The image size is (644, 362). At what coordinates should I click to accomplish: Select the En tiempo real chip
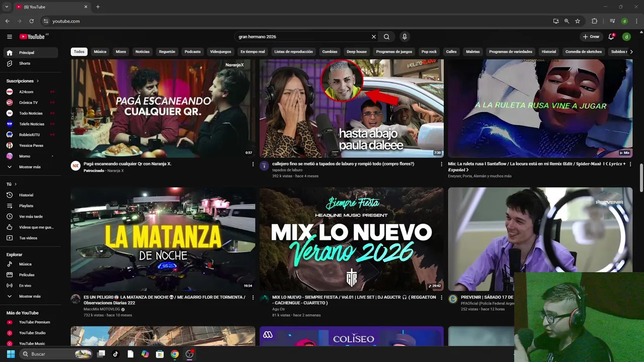(x=253, y=52)
